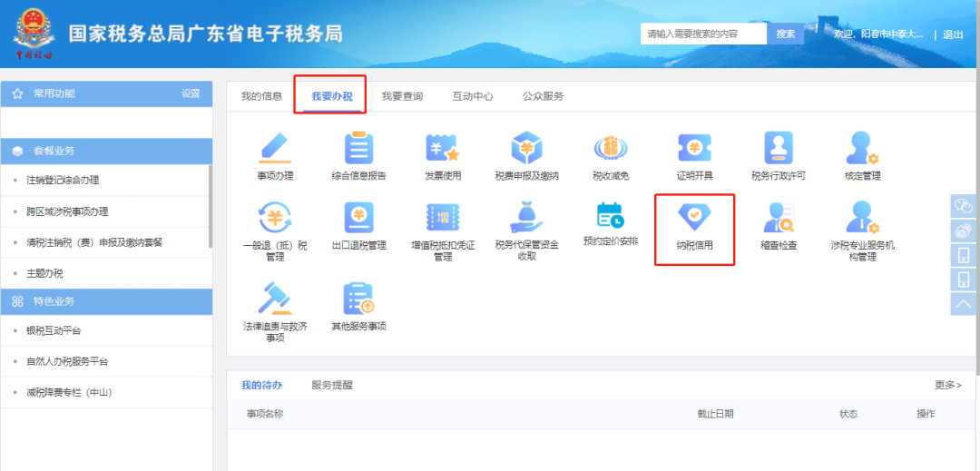Click the 状态 column header
Viewport: 980px width, 471px height.
848,414
